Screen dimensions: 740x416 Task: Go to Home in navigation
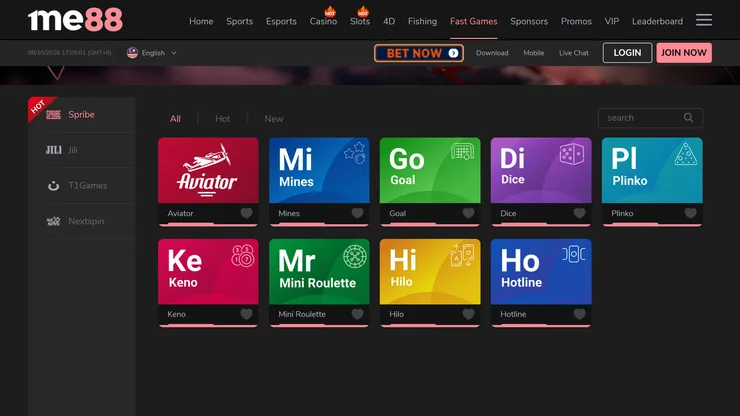click(x=201, y=21)
